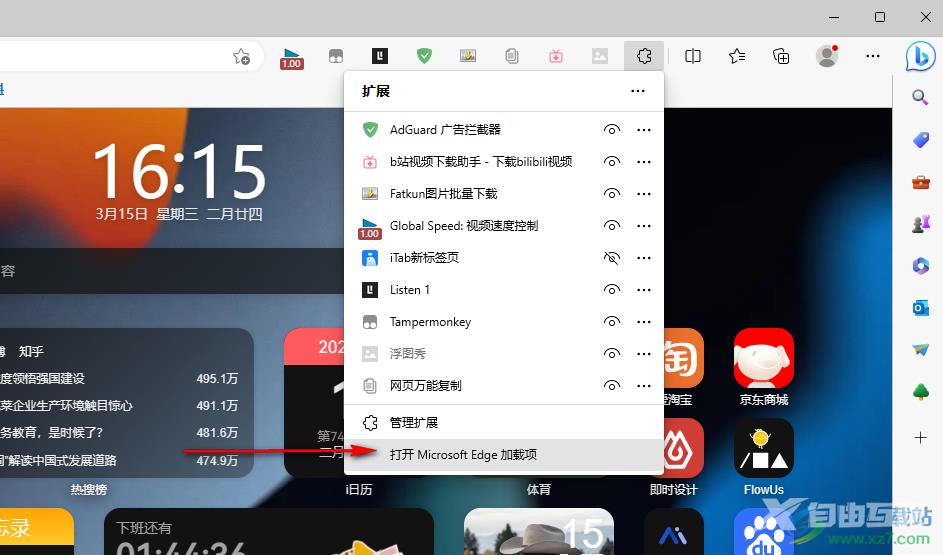Select the AdGuard 广告拦截器 entry

point(504,130)
